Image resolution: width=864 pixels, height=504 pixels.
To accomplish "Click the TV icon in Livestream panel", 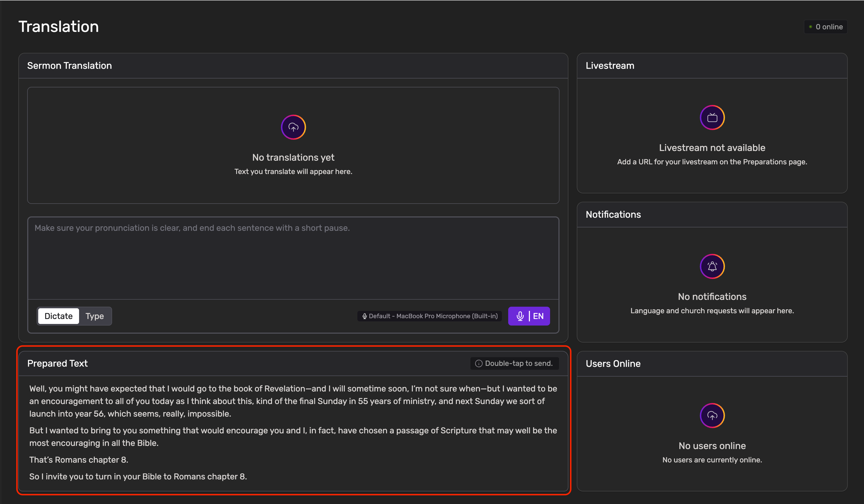I will (712, 118).
